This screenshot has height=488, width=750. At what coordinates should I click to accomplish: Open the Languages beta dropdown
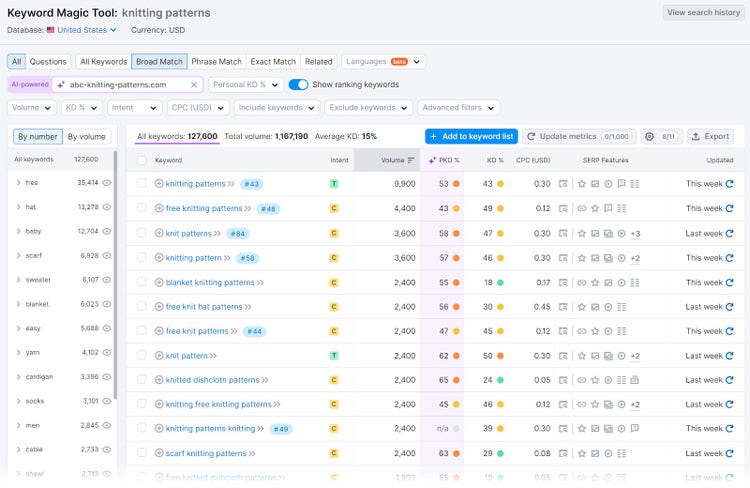383,62
